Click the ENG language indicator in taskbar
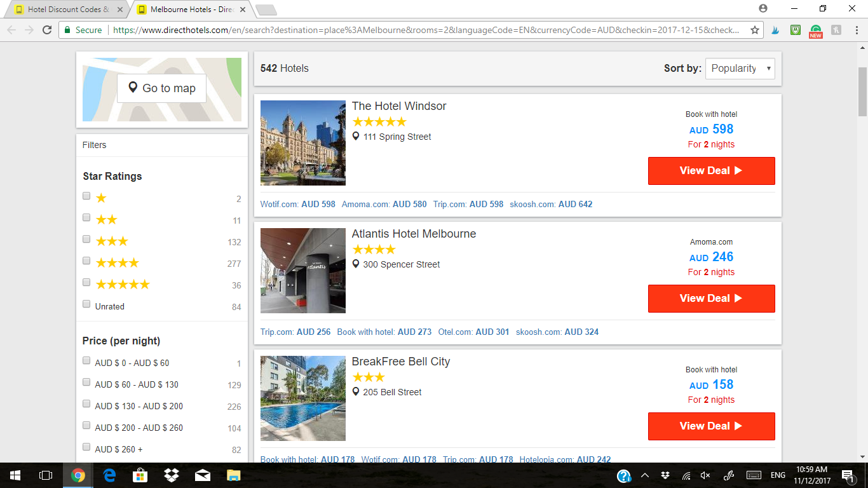The image size is (868, 488). tap(778, 475)
